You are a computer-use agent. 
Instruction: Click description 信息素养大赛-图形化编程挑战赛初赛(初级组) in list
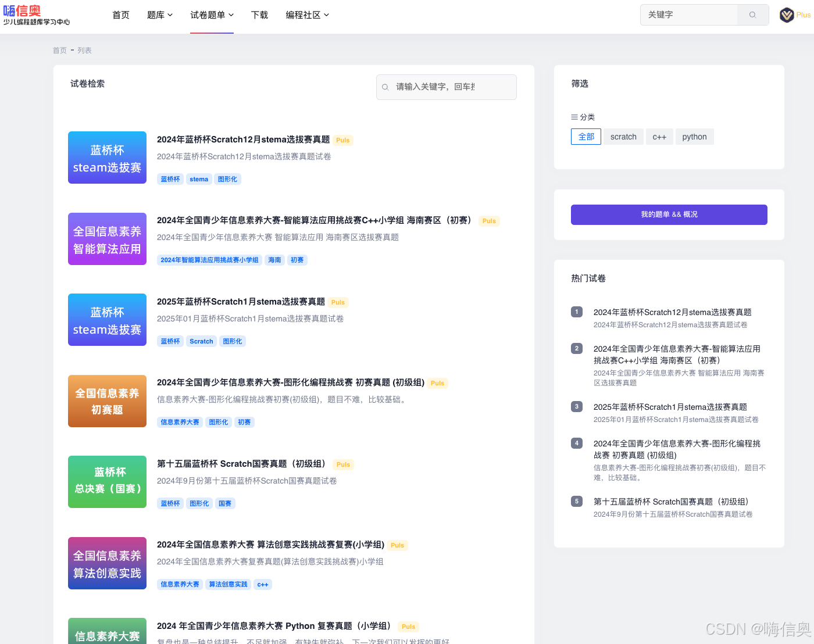coord(281,399)
